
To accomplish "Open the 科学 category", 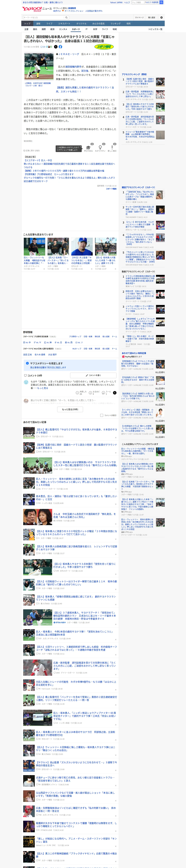I will pyautogui.click(x=95, y=29).
